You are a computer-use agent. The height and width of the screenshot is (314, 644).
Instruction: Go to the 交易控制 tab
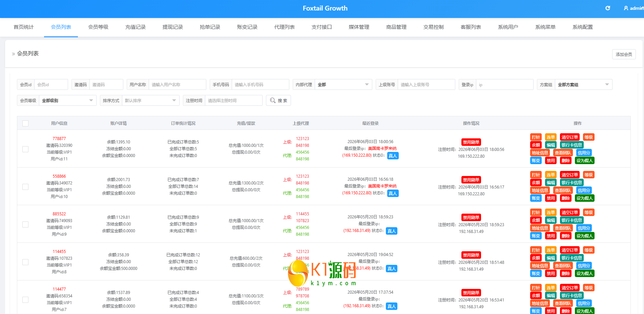coord(434,27)
